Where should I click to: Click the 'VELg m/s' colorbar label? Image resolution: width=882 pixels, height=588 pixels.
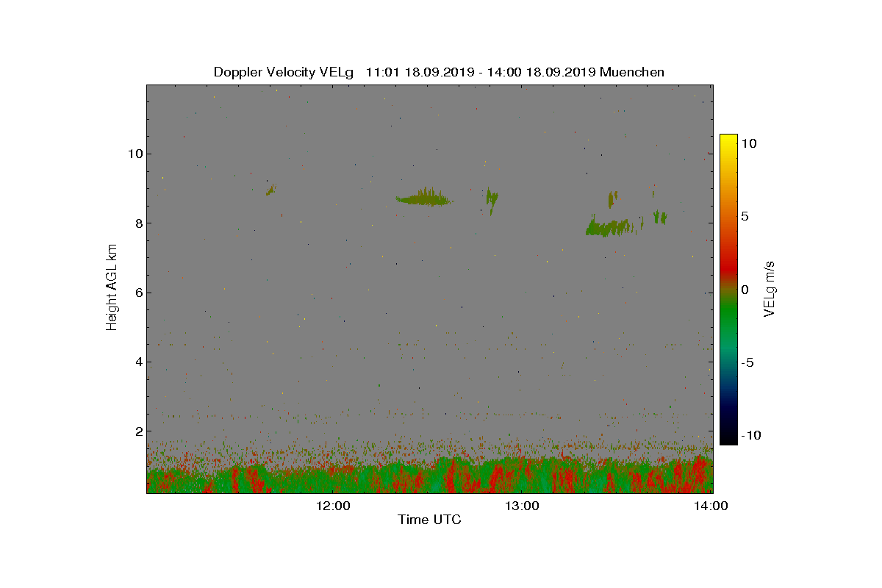tap(770, 288)
